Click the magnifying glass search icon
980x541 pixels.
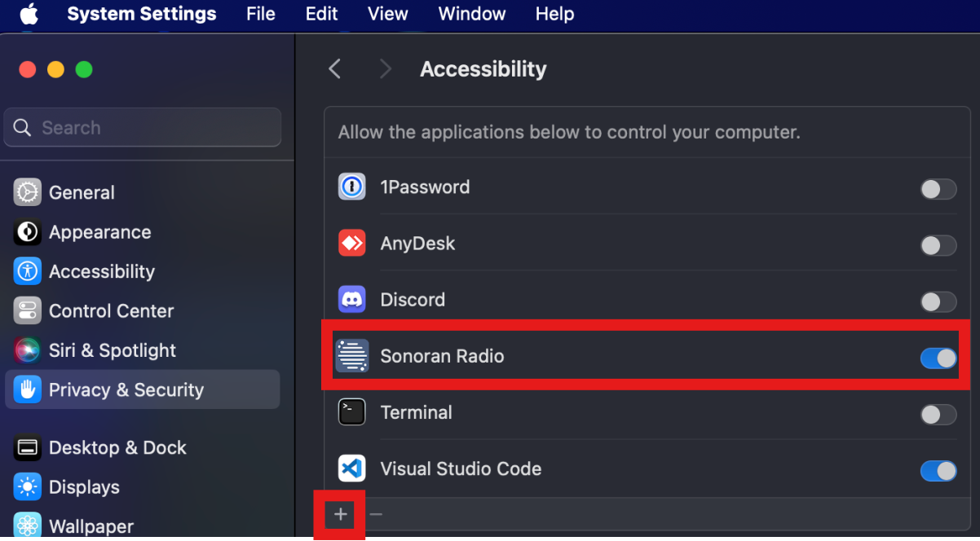click(x=23, y=128)
